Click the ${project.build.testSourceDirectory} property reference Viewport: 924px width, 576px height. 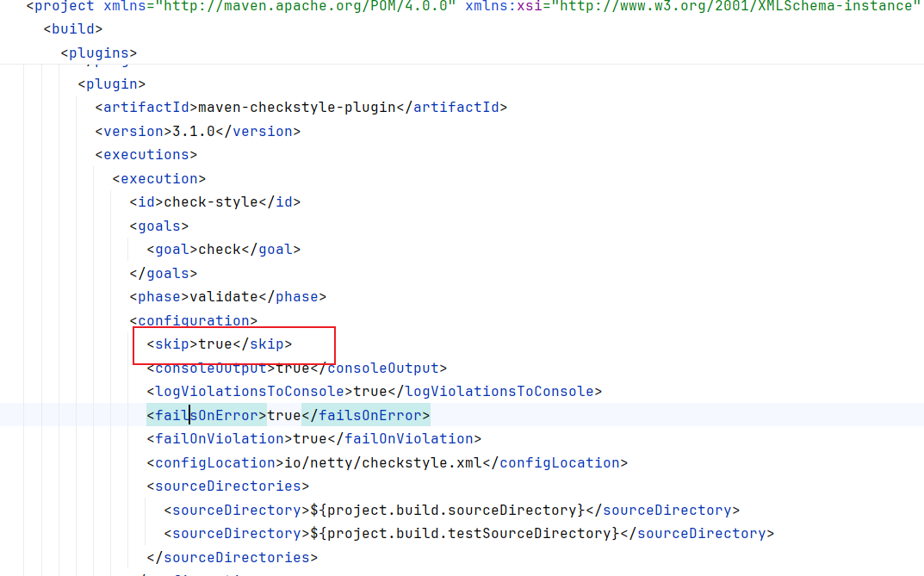464,534
